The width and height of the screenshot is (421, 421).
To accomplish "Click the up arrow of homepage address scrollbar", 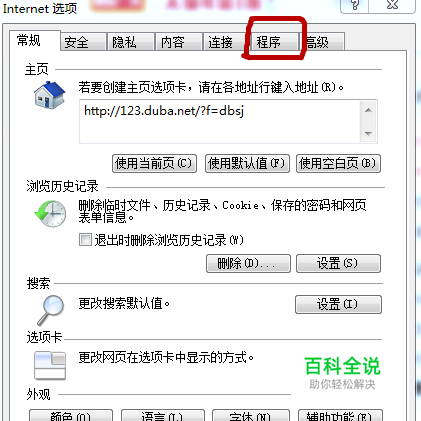I will click(x=368, y=110).
